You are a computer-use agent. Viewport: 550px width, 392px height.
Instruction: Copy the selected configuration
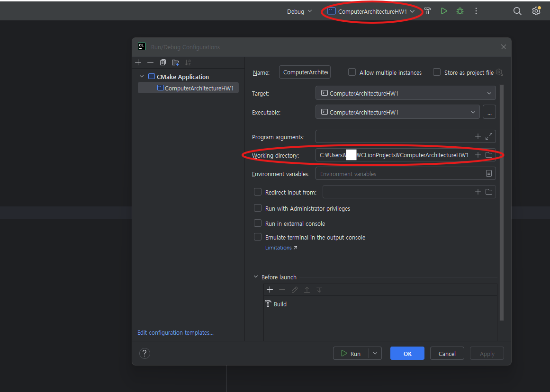(x=163, y=62)
